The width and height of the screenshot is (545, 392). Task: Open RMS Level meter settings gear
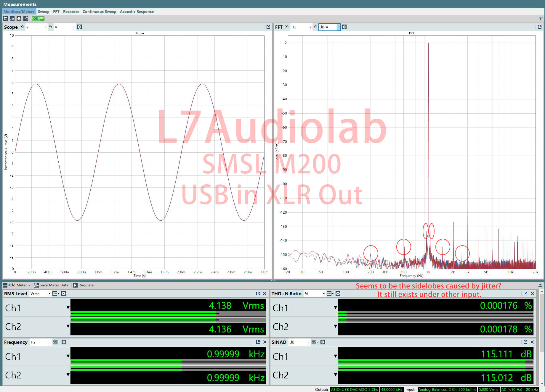[x=64, y=293]
